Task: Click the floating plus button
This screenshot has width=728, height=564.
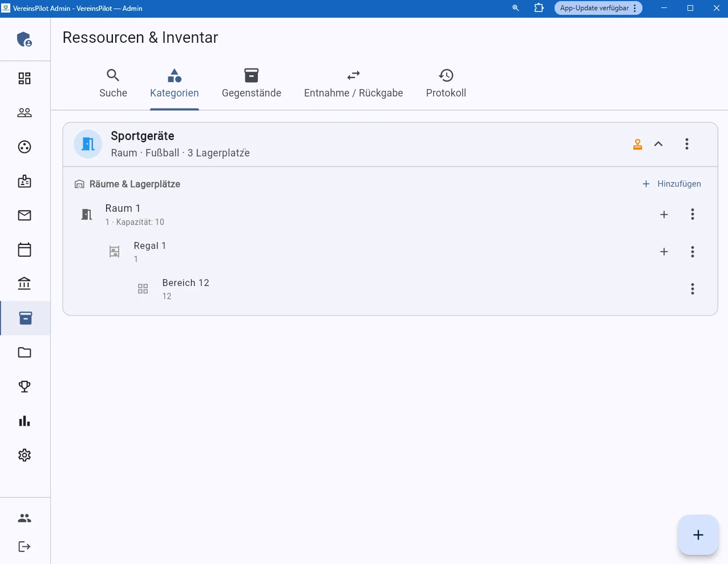Action: tap(698, 535)
